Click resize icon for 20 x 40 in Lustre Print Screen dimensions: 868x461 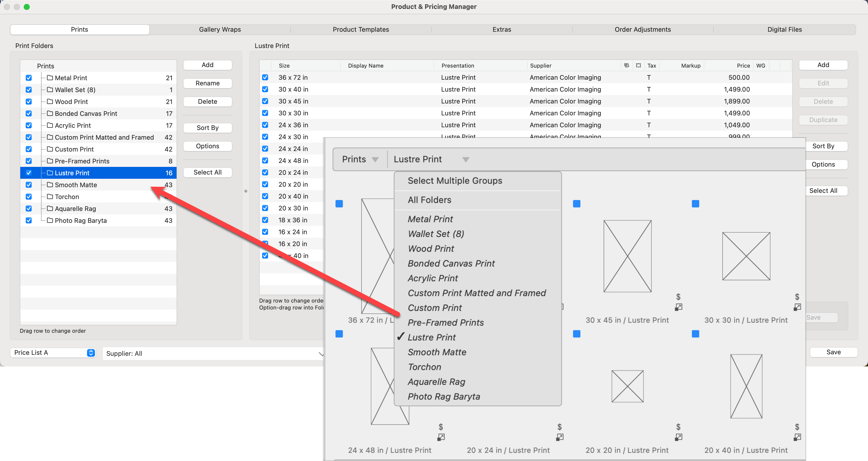pos(797,437)
